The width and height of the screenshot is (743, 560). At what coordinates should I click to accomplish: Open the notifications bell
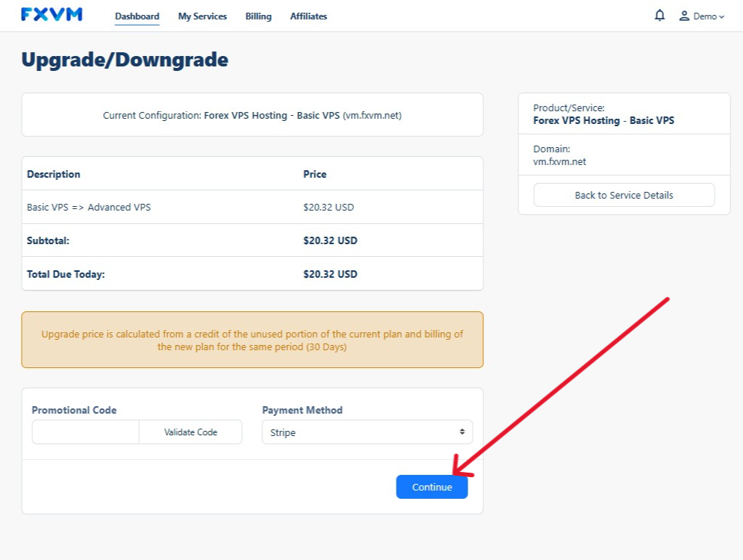659,16
